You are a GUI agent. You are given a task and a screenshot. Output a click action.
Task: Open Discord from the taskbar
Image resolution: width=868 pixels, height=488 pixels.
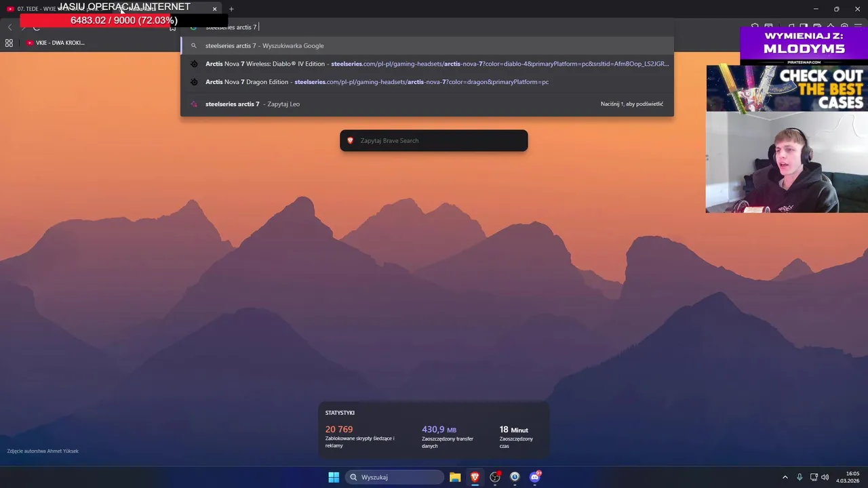pyautogui.click(x=535, y=477)
